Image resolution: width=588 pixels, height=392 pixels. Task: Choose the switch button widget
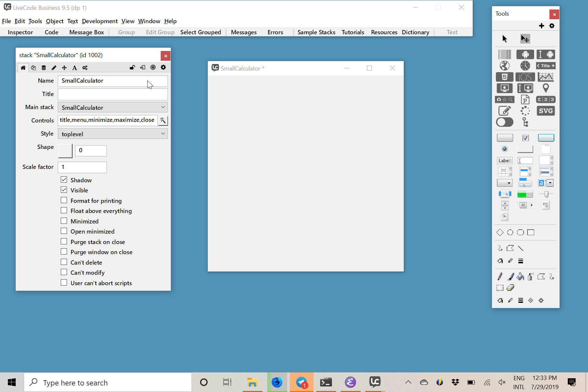pyautogui.click(x=504, y=122)
